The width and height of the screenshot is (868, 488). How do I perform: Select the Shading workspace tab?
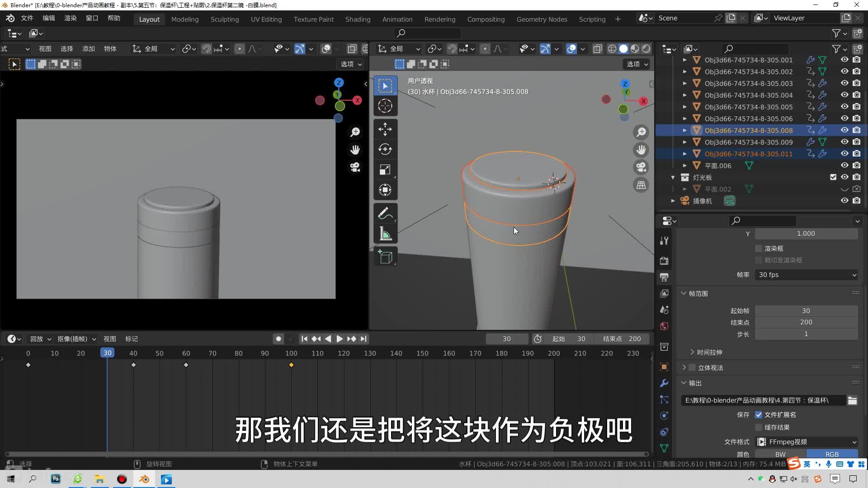coord(358,18)
